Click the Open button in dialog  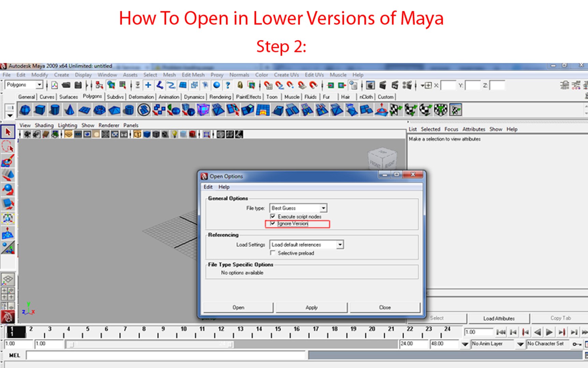point(238,307)
